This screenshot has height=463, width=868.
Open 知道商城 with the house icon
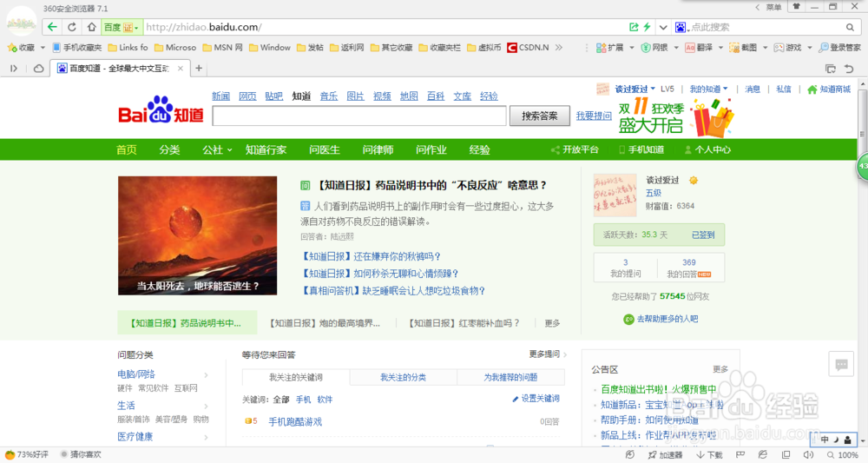tap(829, 89)
